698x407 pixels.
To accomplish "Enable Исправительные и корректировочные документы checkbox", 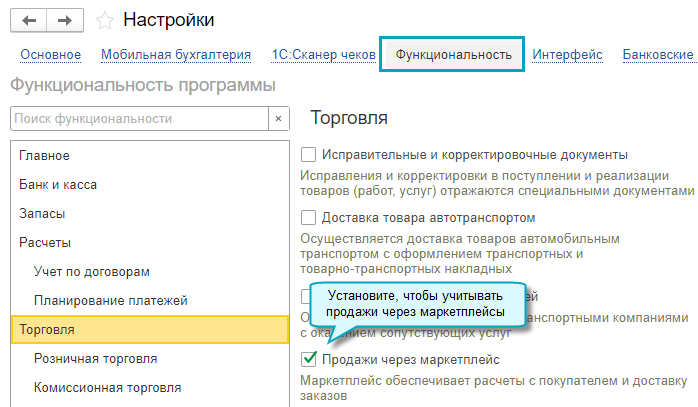I will (x=309, y=155).
